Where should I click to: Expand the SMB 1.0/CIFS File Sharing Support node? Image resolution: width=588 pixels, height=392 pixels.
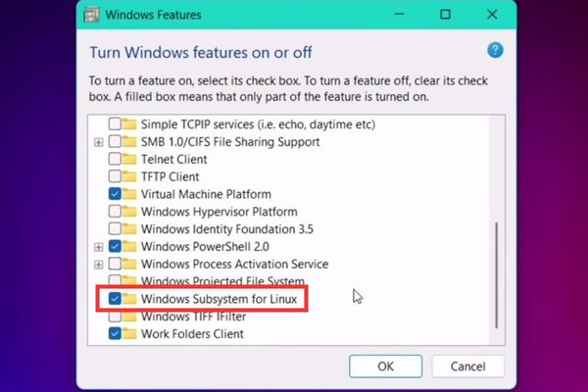click(98, 142)
